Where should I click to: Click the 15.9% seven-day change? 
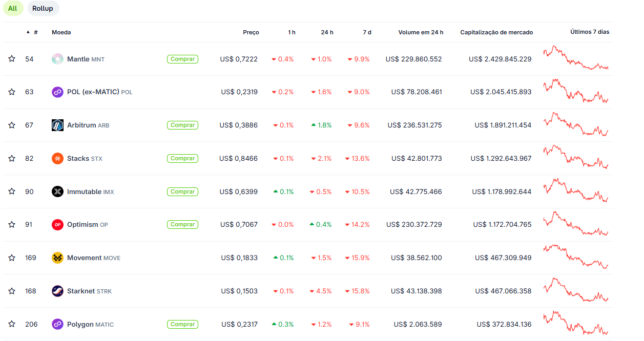tap(358, 258)
